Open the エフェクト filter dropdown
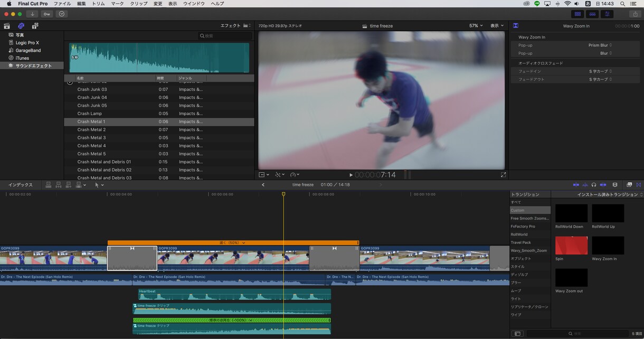644x339 pixels. coord(235,25)
